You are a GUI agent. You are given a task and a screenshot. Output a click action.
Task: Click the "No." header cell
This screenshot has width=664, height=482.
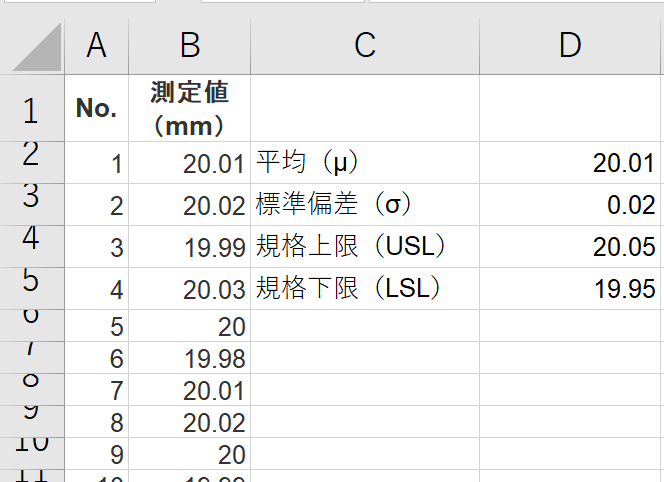97,108
